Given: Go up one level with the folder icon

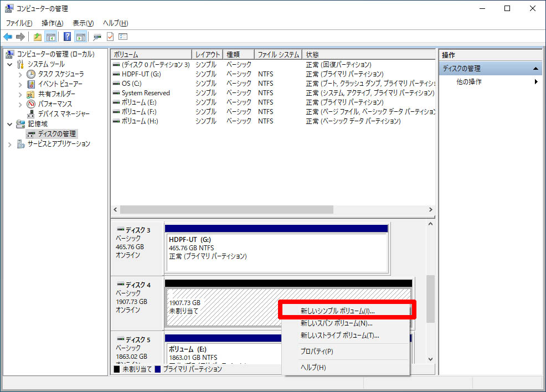Looking at the screenshot, I should (37, 37).
